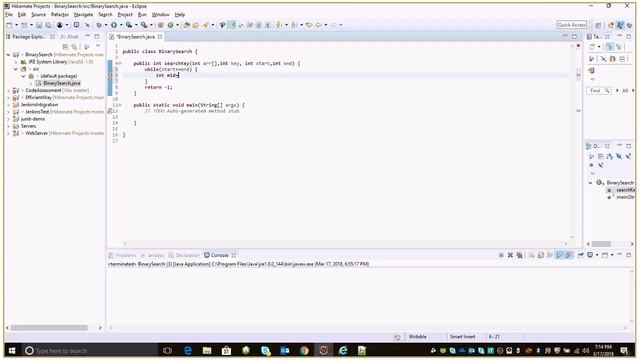Select BinarySearch.java in the Package Explorer

click(61, 83)
